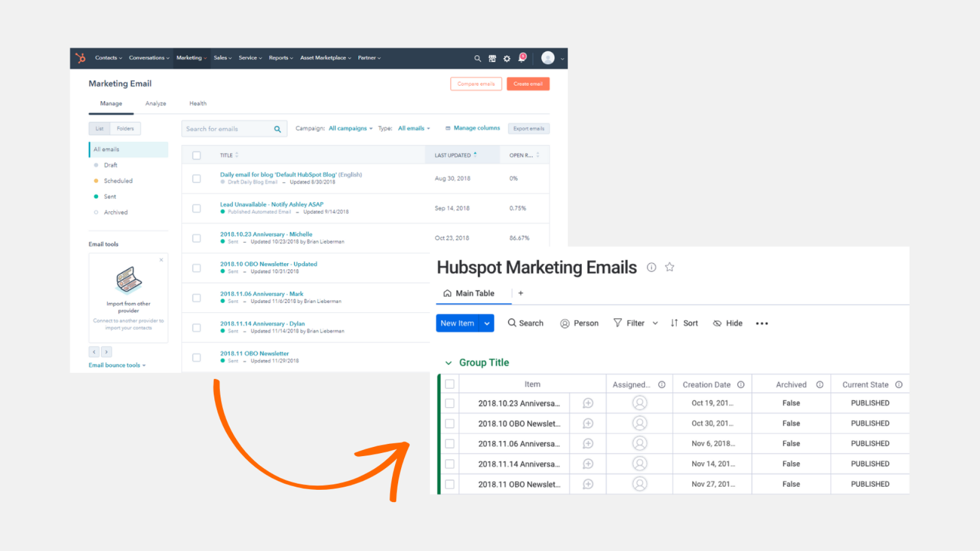Open conversation for 2018.10 OBO Newslet... item
The height and width of the screenshot is (551, 980).
(x=588, y=423)
